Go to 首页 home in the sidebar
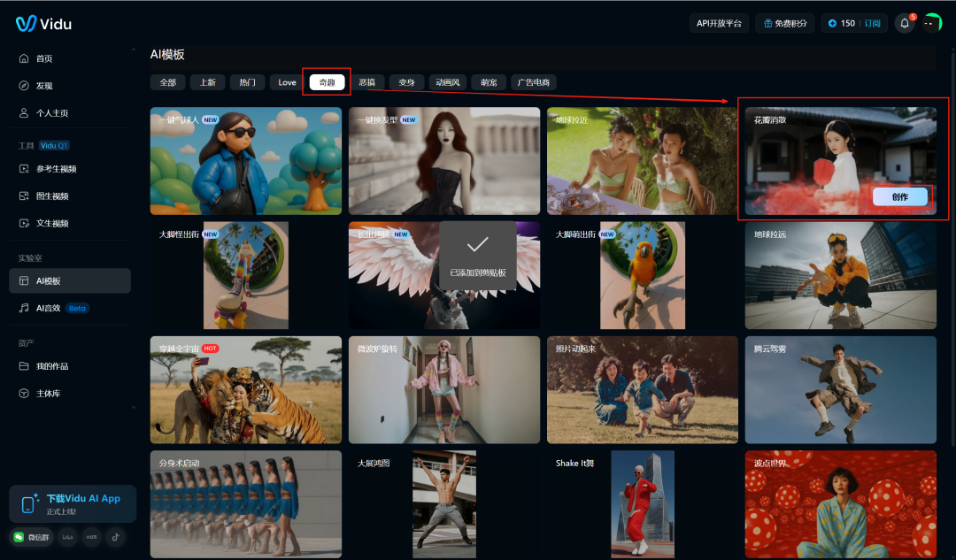This screenshot has width=956, height=560. (x=44, y=58)
